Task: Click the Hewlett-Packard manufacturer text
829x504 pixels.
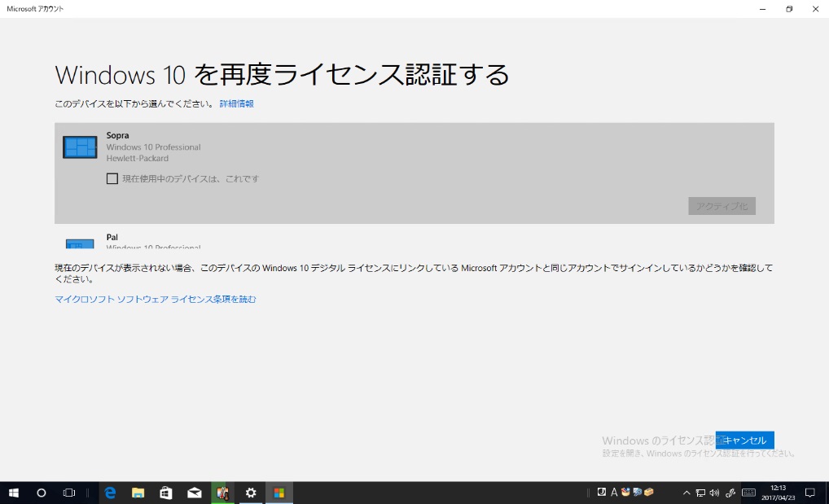Action: point(138,158)
